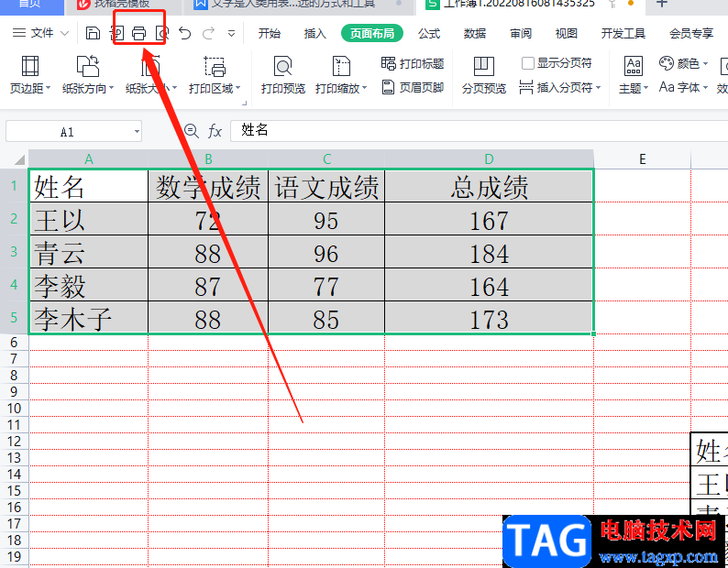Switch to the 插入 tab
728x568 pixels.
coord(314,33)
